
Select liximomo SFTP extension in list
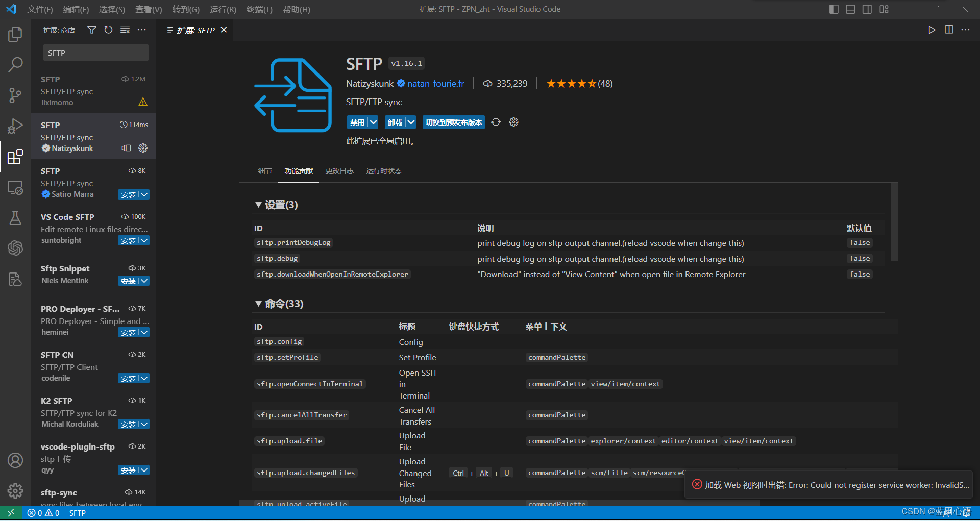tap(93, 90)
